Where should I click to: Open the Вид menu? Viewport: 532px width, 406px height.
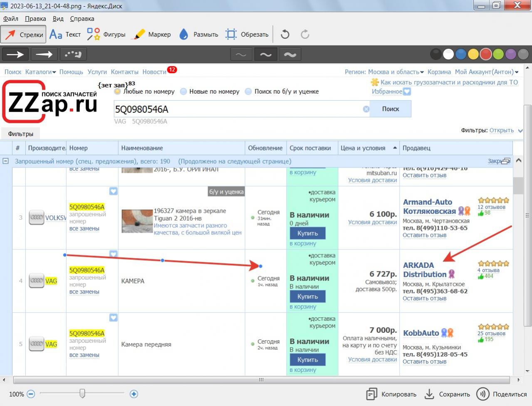(58, 19)
